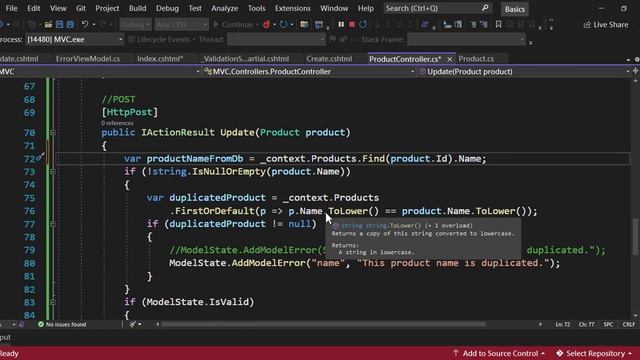640x360 pixels.
Task: Click the Save All icon
Action: (x=70, y=24)
